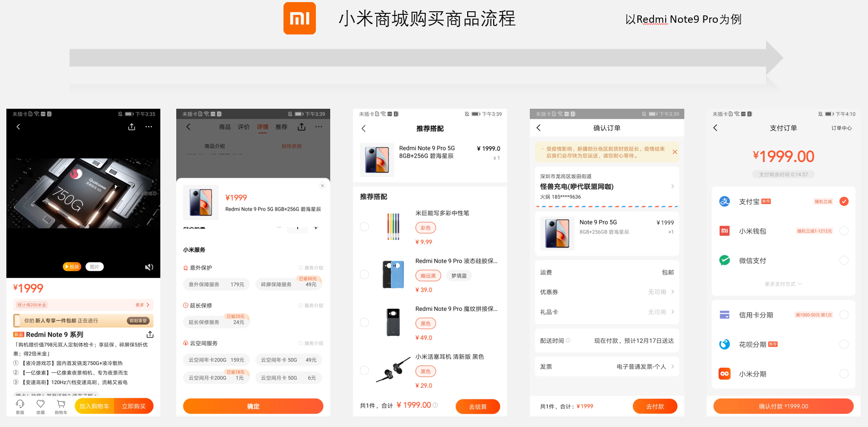
Task: Tap the back arrow on product page
Action: (18, 127)
